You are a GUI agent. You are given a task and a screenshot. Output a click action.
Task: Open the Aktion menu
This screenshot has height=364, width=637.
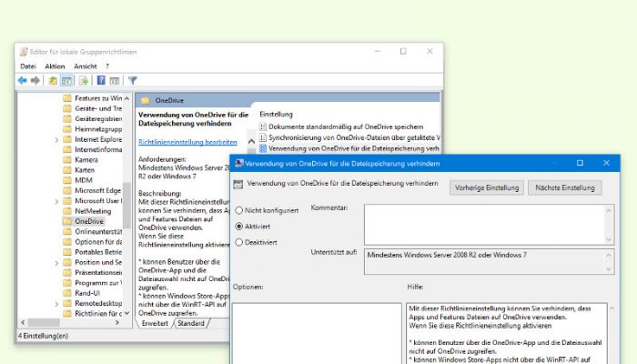coord(55,66)
